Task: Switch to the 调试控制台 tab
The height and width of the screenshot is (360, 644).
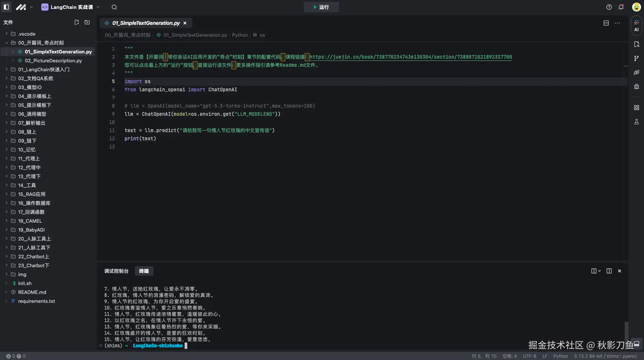Action: click(116, 271)
